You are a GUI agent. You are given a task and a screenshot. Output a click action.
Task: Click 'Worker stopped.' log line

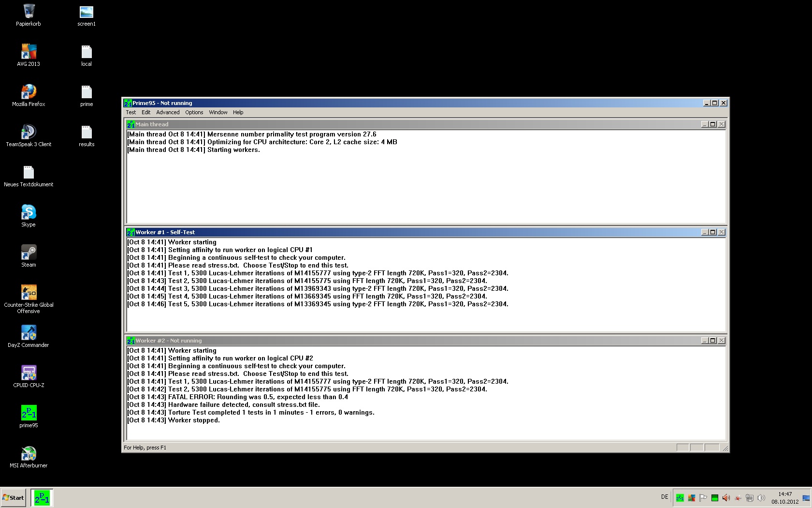pos(174,420)
